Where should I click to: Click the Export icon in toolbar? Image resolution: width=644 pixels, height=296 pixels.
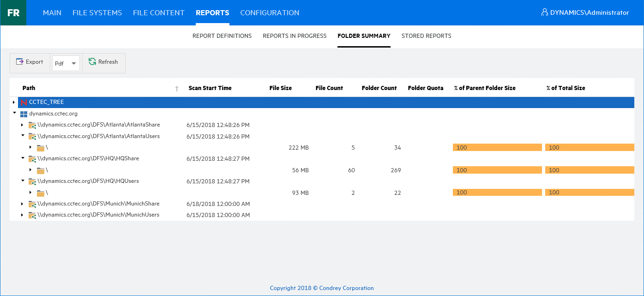pyautogui.click(x=20, y=62)
